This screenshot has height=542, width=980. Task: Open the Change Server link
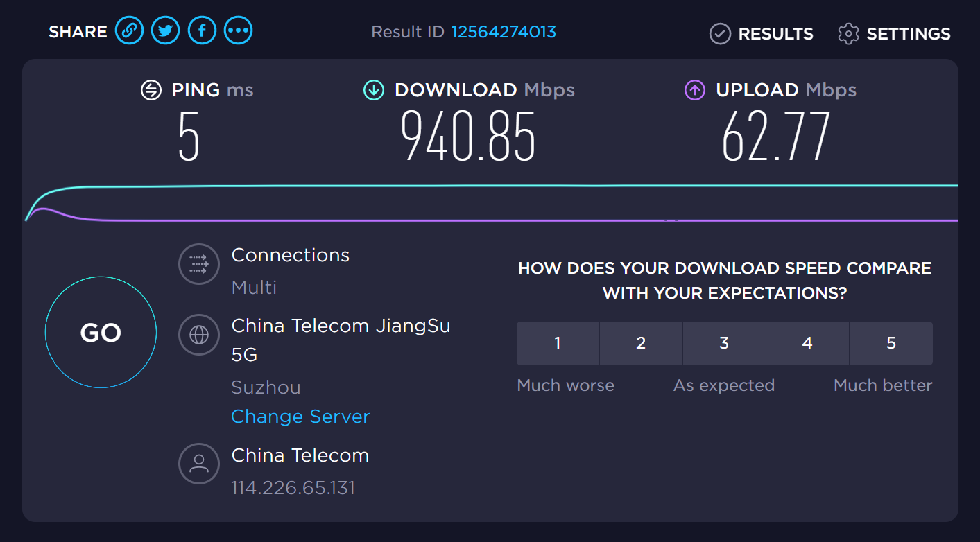point(300,417)
